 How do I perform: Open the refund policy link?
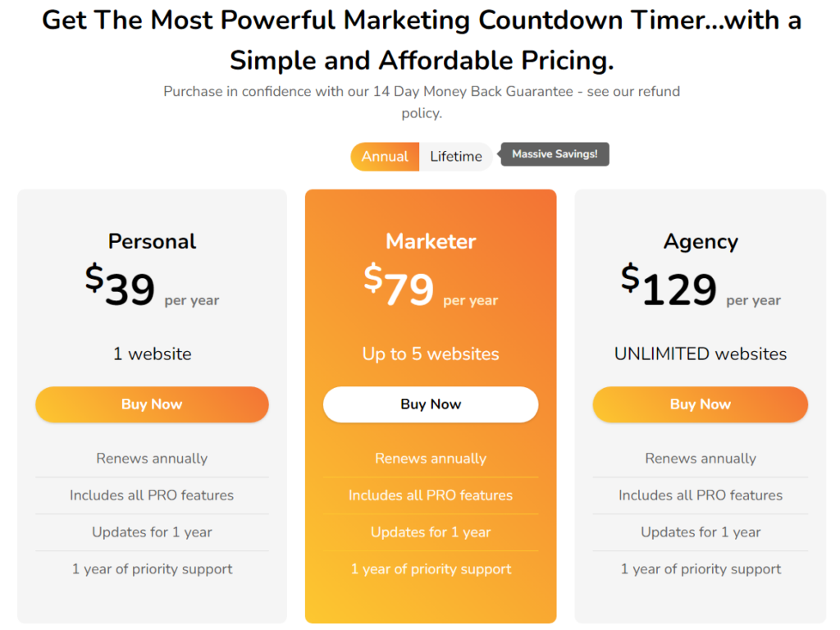pyautogui.click(x=422, y=112)
